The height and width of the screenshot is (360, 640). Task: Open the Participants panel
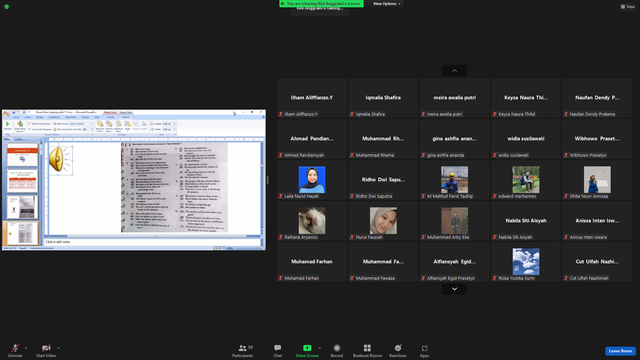click(x=243, y=350)
